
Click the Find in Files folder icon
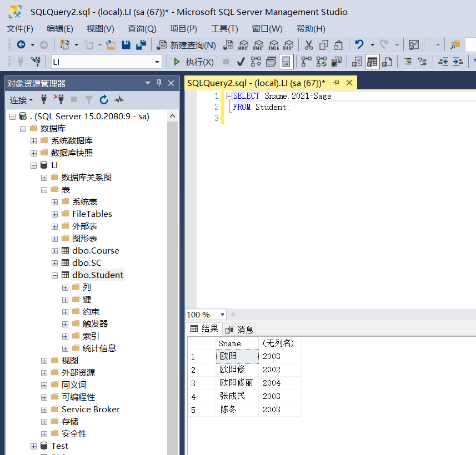(455, 45)
